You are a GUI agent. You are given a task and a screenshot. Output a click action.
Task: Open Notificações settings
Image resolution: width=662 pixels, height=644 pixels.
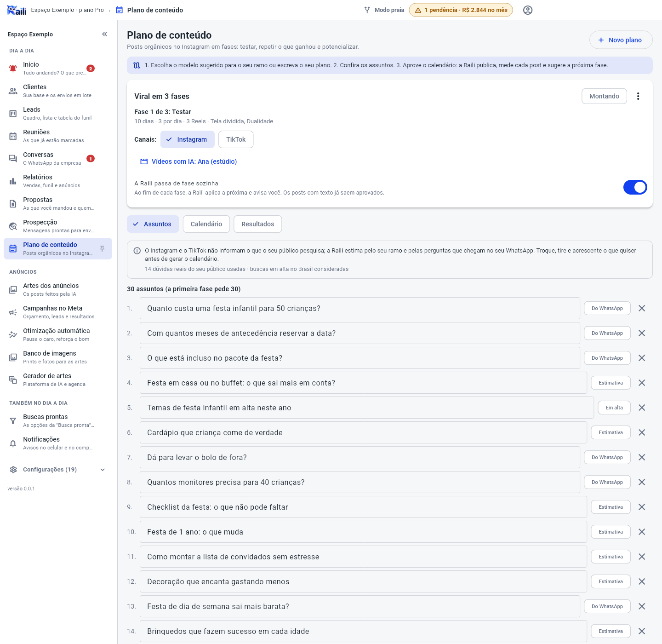[x=58, y=443]
